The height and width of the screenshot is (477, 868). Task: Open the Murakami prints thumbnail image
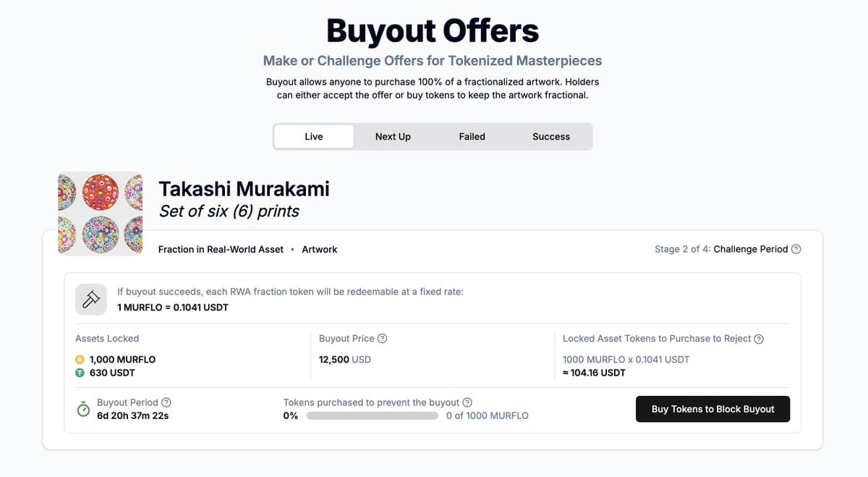pyautogui.click(x=101, y=214)
